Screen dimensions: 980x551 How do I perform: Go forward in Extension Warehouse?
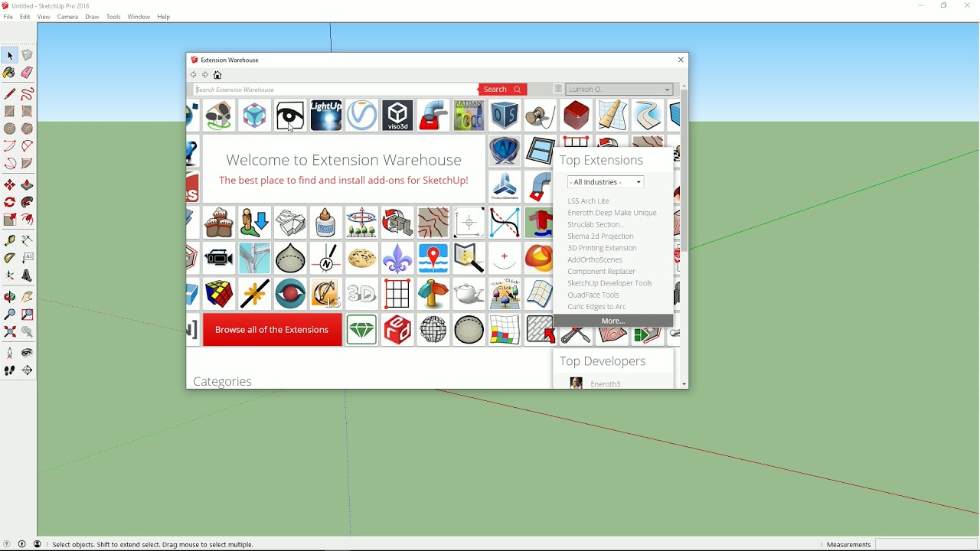point(205,75)
